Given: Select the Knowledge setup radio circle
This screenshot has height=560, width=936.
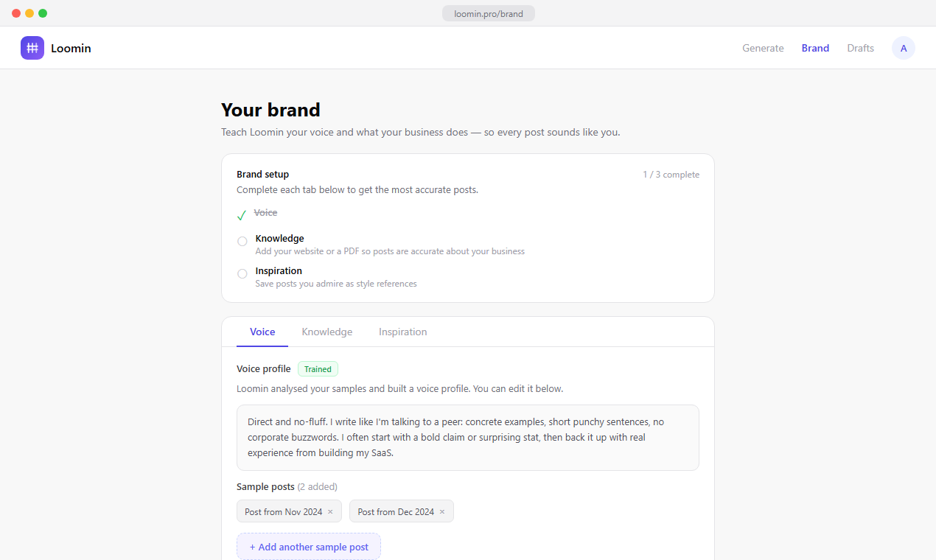Looking at the screenshot, I should point(242,242).
